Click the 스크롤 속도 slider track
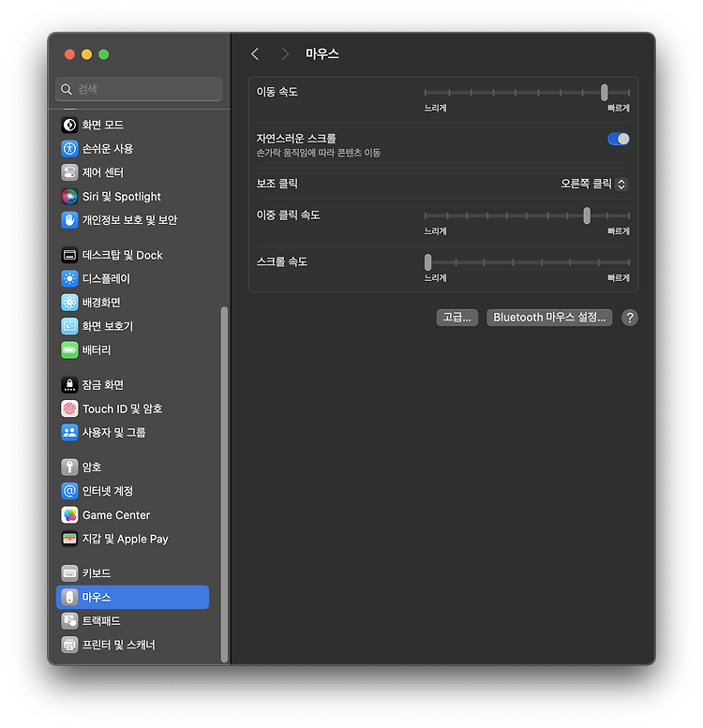703x728 pixels. tap(527, 262)
